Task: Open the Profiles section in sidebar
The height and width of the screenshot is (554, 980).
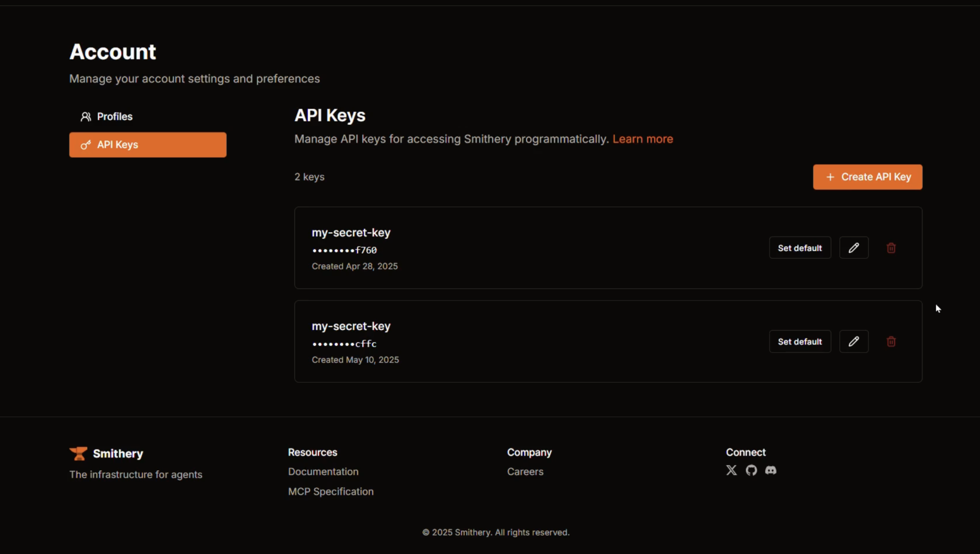Action: click(115, 117)
